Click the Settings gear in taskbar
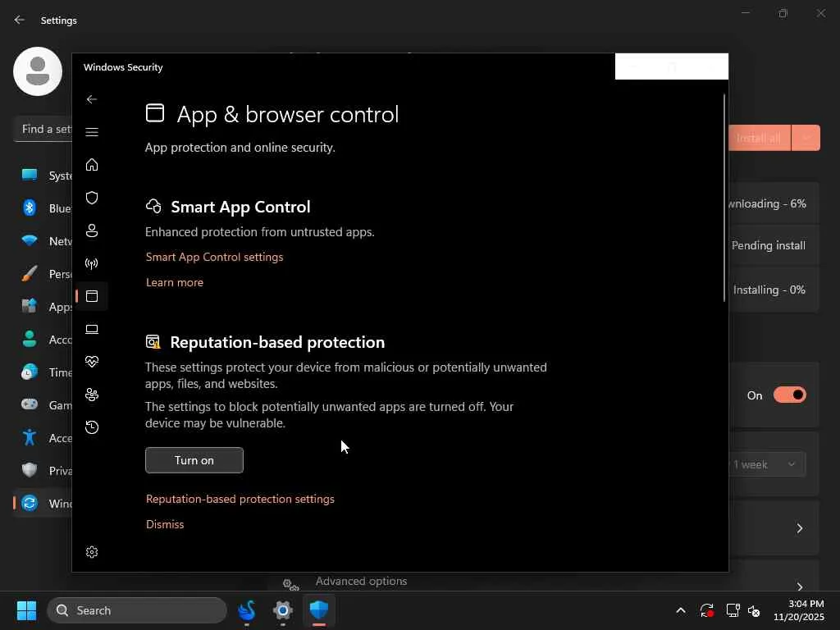 coord(283,610)
